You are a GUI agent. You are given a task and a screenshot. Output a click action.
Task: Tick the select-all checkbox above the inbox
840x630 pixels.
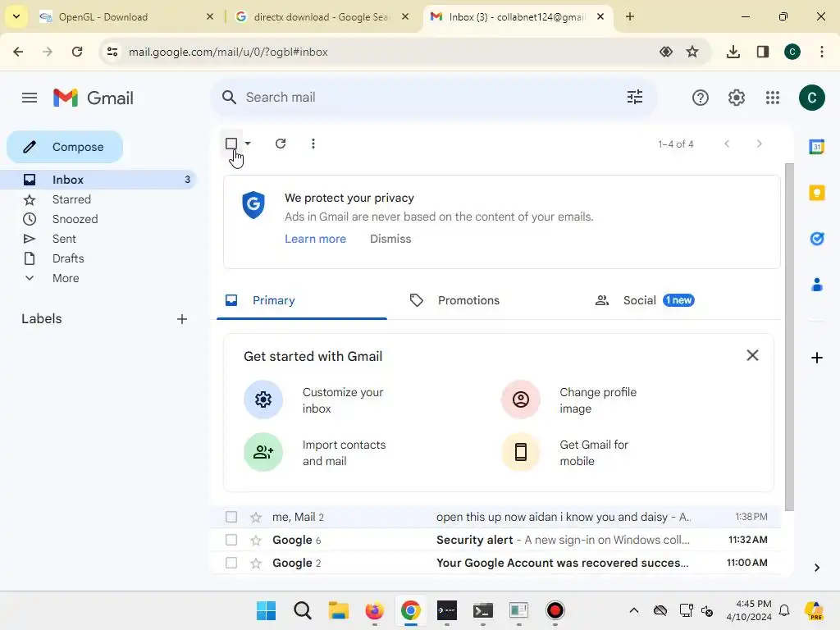231,144
